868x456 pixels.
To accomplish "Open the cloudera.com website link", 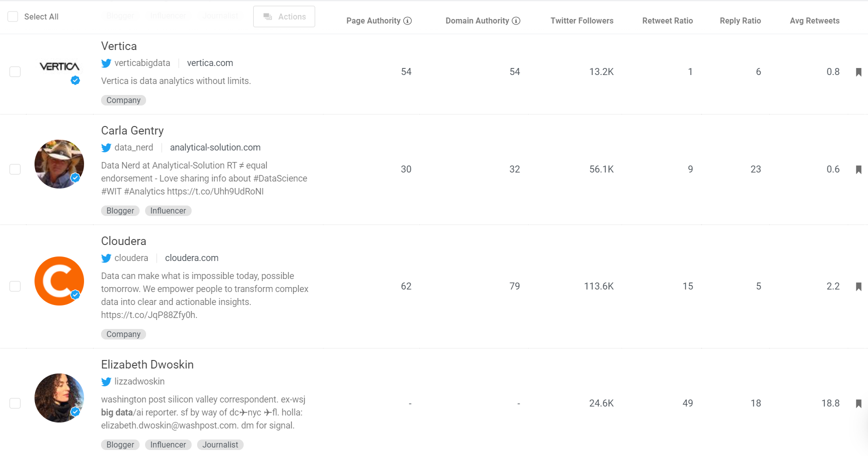I will (192, 258).
